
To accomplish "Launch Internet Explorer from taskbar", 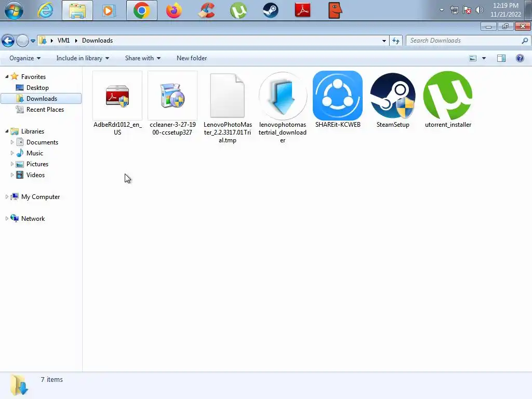I will click(x=45, y=10).
